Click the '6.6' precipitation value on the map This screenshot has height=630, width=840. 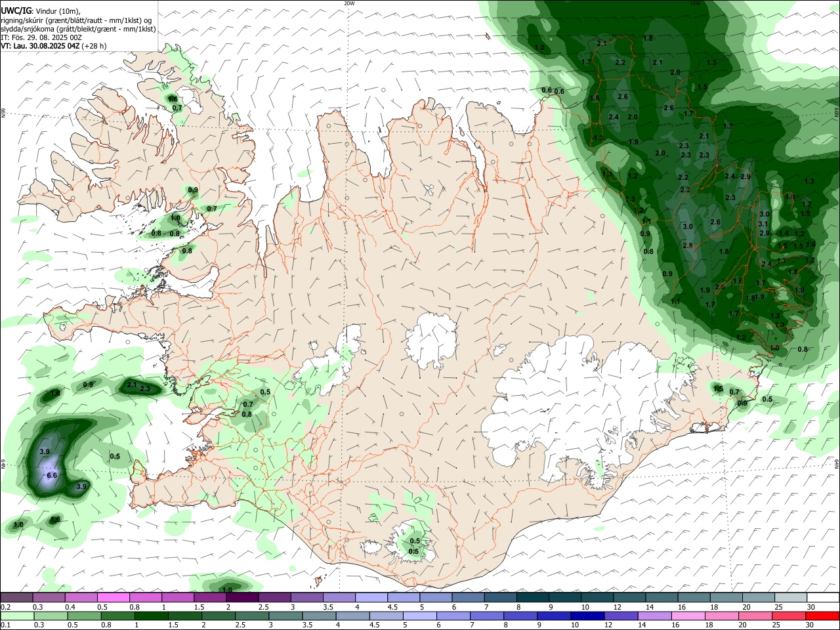52,475
